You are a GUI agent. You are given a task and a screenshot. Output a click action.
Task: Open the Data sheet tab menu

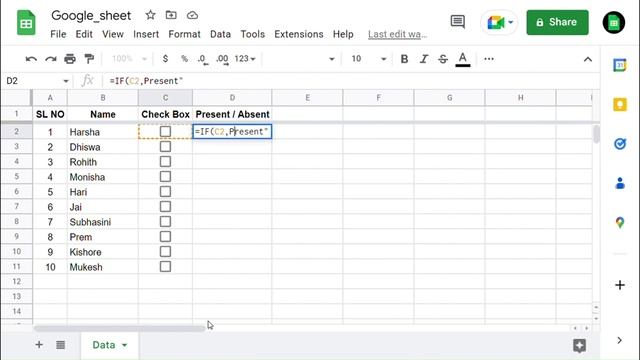pos(124,345)
